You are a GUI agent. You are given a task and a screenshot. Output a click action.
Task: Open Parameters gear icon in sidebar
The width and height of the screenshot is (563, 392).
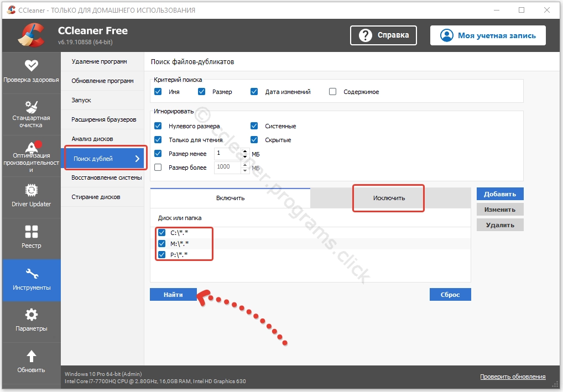point(32,315)
